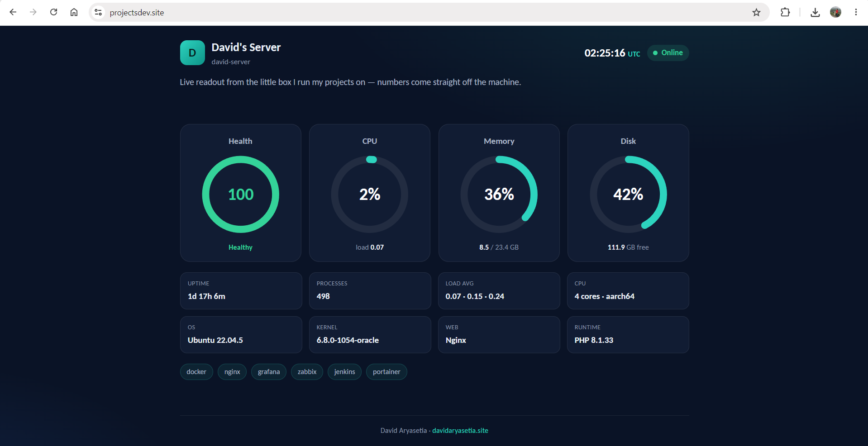Image resolution: width=868 pixels, height=446 pixels.
Task: Click the load 0.07 text
Action: (x=370, y=247)
